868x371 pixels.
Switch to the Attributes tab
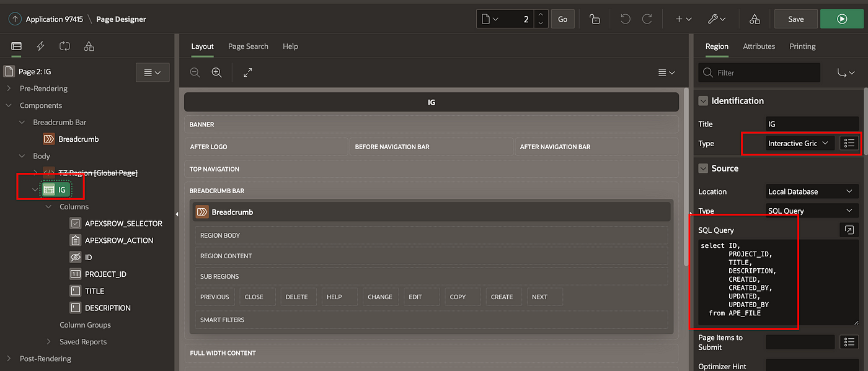(x=759, y=46)
